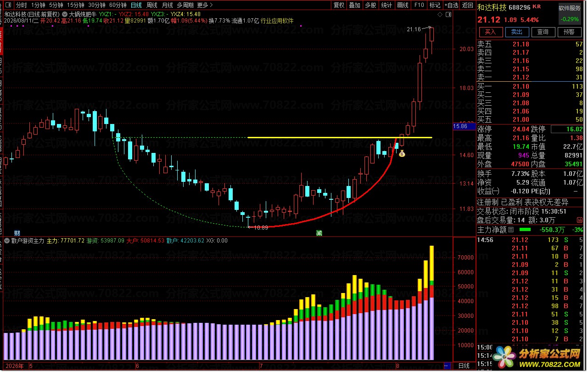Click the 行业应用软件 sector link
This screenshot has width=588, height=372.
coord(277,21)
